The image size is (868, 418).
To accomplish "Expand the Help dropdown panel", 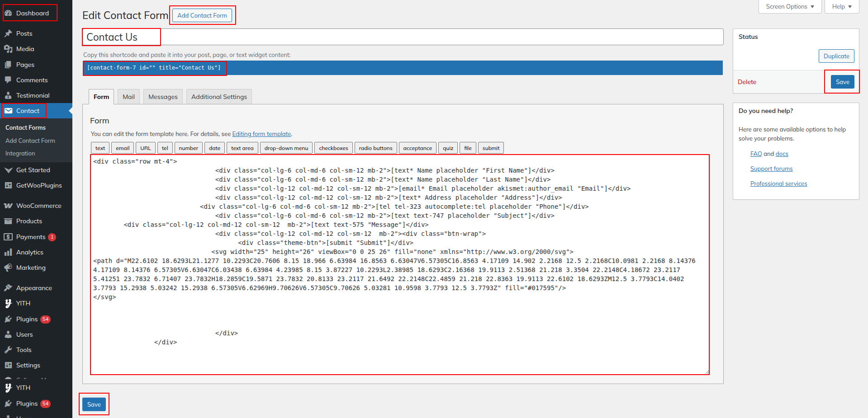I will coord(841,6).
